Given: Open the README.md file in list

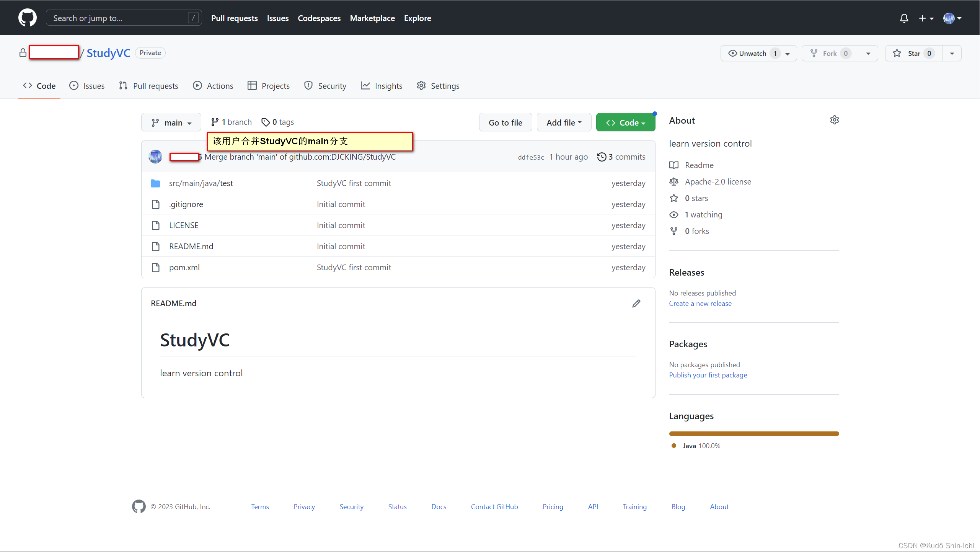Looking at the screenshot, I should click(x=191, y=247).
